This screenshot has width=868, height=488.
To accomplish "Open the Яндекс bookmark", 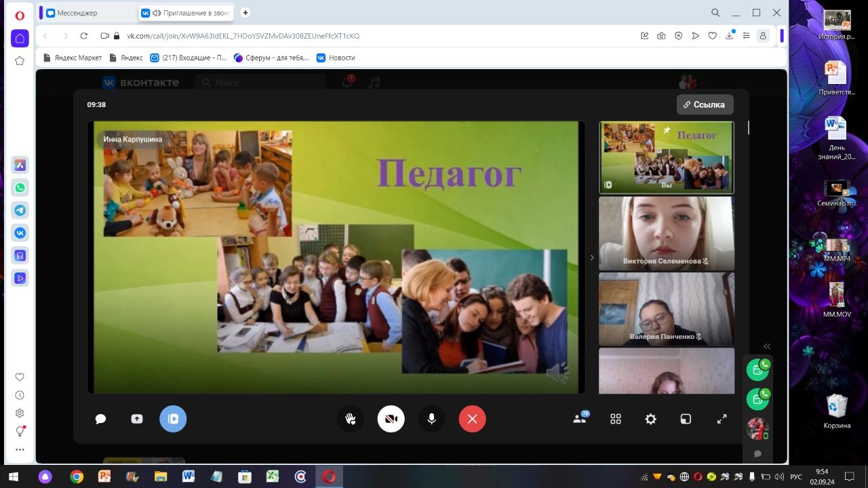I will 126,58.
